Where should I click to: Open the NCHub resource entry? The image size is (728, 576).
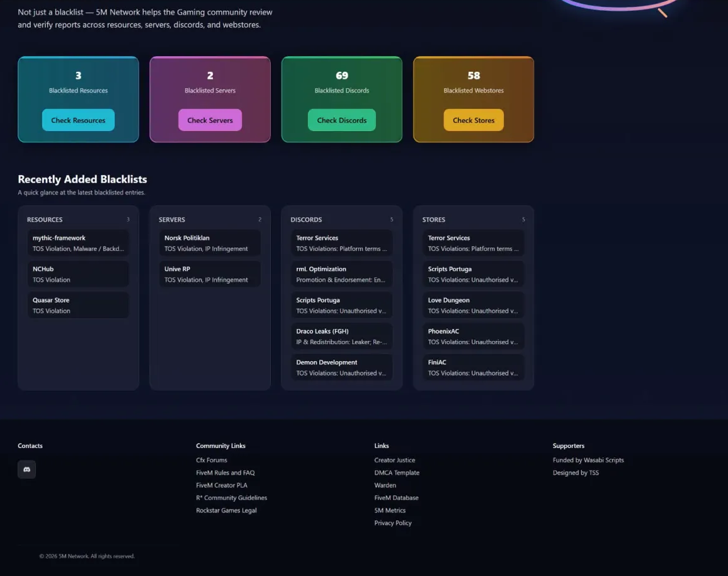coord(78,274)
